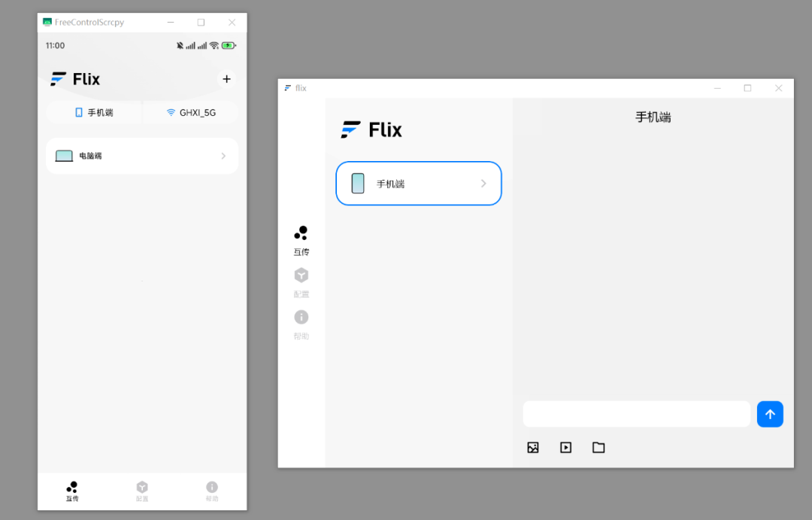Viewport: 812px width, 520px height.
Task: Close the desktop flix window
Action: [x=778, y=88]
